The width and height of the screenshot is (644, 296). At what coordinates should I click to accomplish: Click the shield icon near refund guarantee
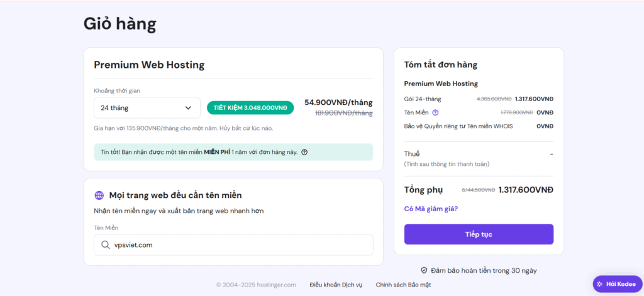click(x=424, y=270)
